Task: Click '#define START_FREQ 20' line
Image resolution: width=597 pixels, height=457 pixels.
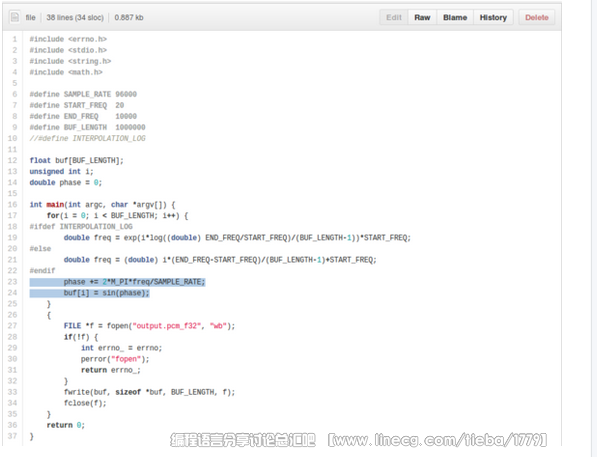Action: click(x=77, y=105)
